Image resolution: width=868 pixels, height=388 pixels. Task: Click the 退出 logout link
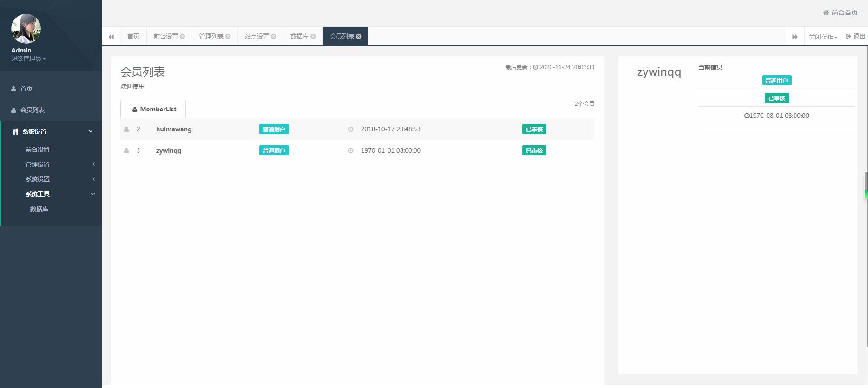pyautogui.click(x=855, y=37)
